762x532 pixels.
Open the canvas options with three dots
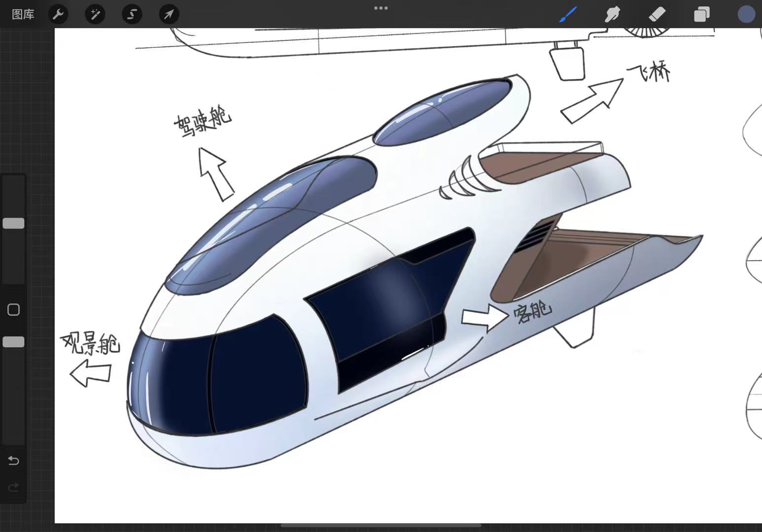[x=381, y=8]
